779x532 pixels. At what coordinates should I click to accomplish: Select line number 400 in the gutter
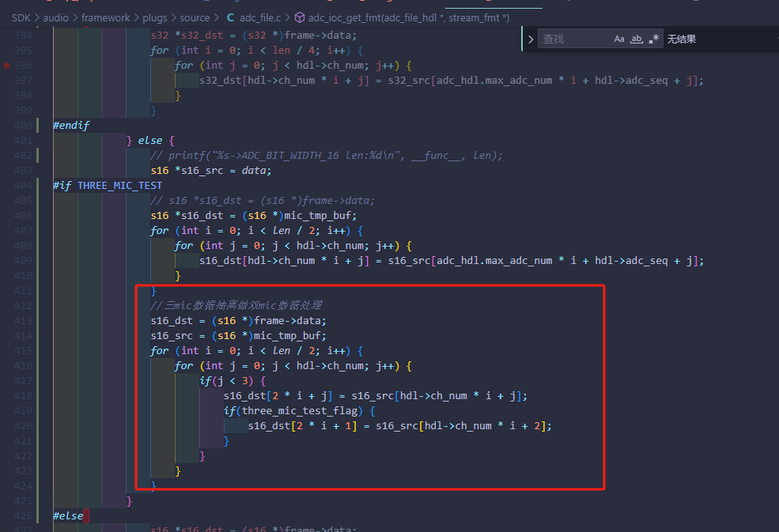click(x=24, y=125)
